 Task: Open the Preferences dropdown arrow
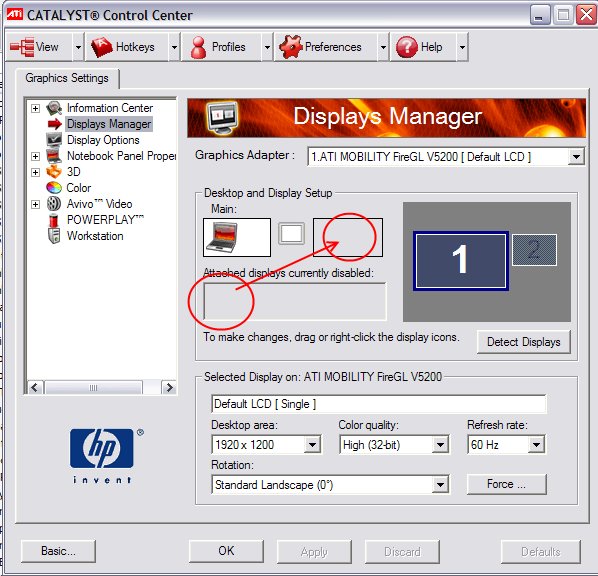(383, 47)
